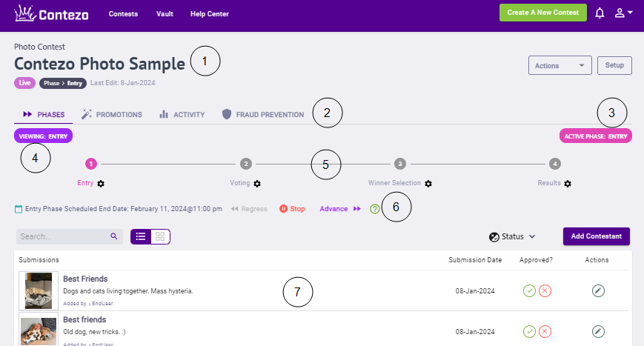Click the 'Viewing: Entry' pill
This screenshot has width=644, height=346.
tap(43, 136)
